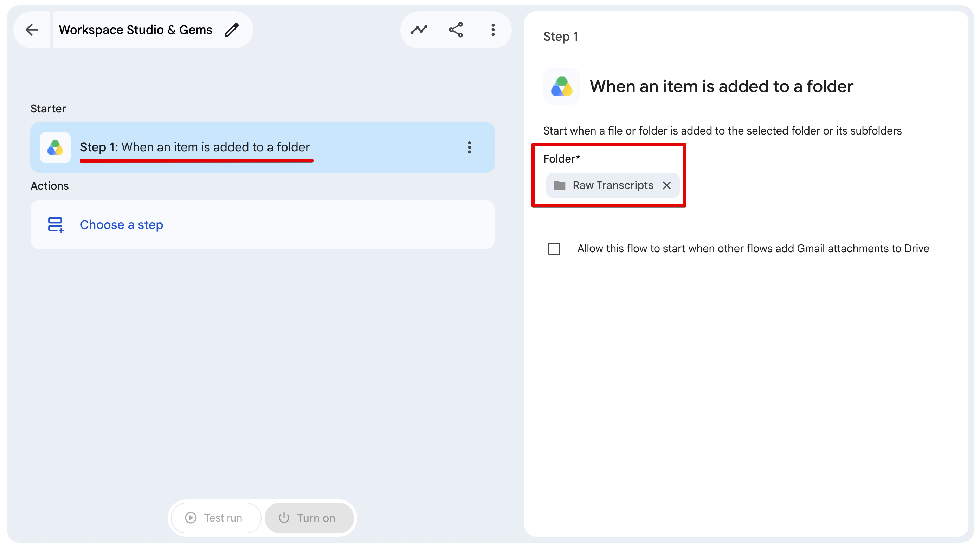Screen dimensions: 980x550
Task: Select Step 1: When an item is added
Action: click(263, 148)
